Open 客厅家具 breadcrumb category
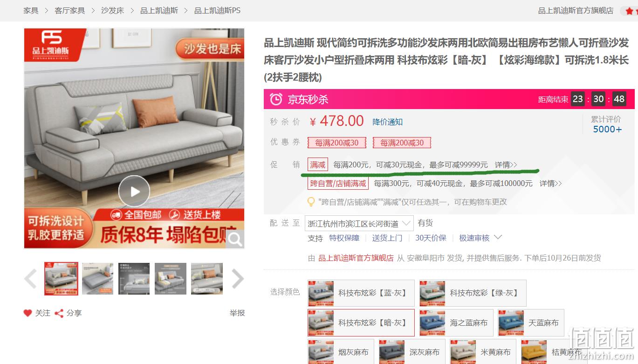 pos(69,10)
